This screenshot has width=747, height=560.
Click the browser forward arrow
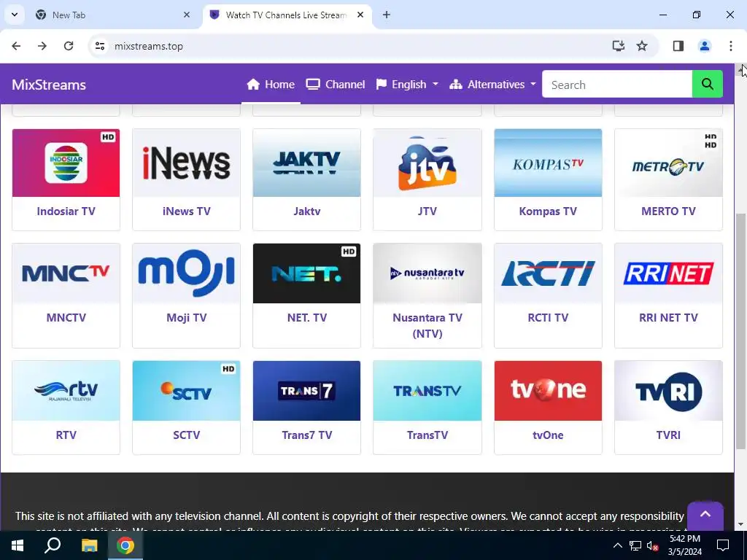pos(42,46)
